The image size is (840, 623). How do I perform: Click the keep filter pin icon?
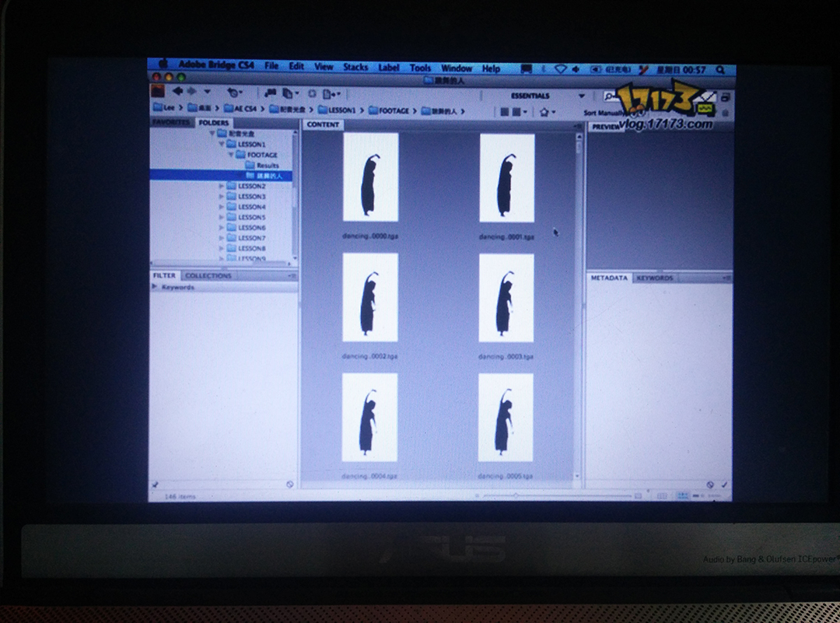pyautogui.click(x=156, y=485)
